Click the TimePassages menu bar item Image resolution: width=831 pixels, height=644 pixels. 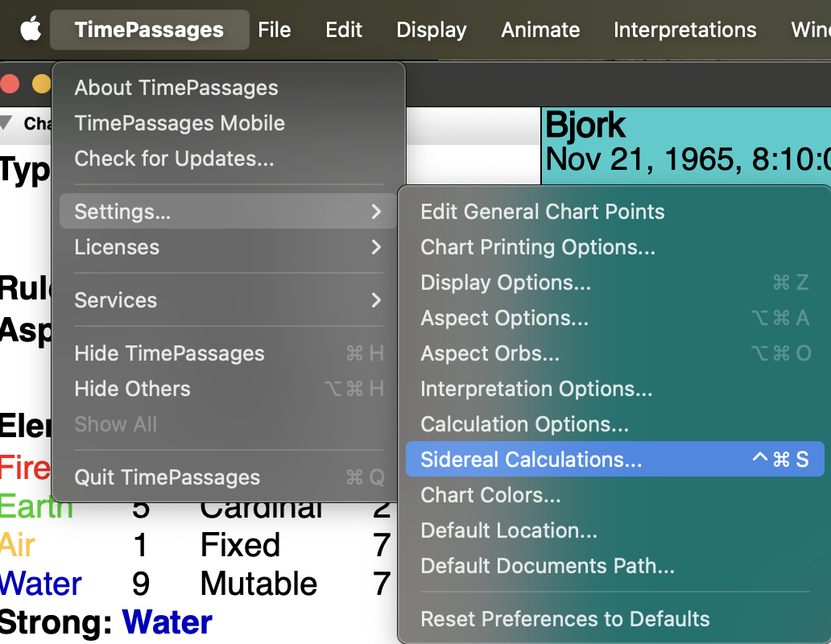coord(149,30)
